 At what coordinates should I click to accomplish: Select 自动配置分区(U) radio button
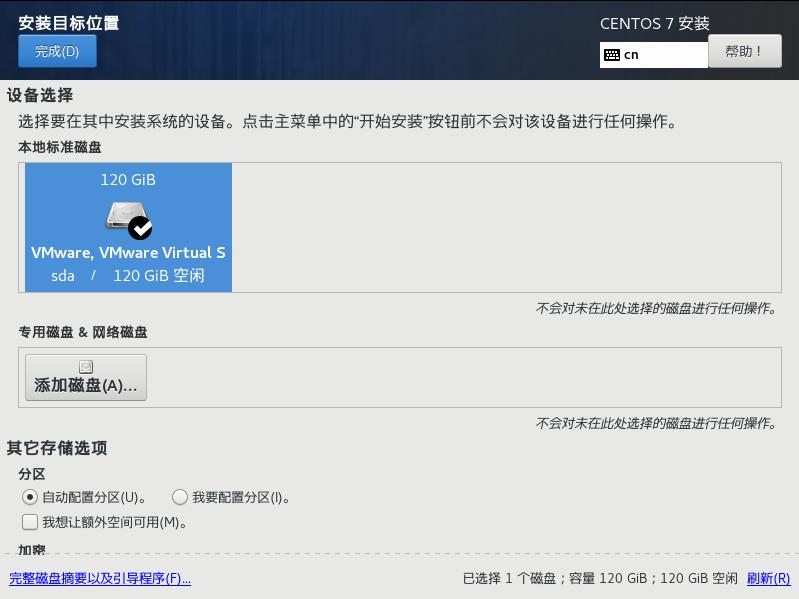(x=30, y=497)
